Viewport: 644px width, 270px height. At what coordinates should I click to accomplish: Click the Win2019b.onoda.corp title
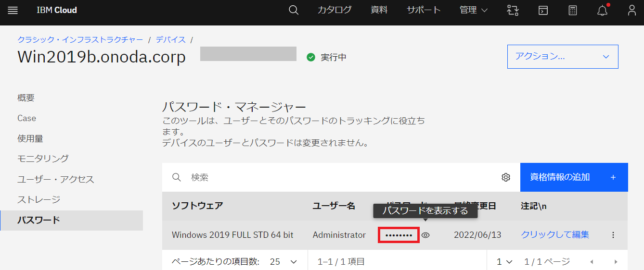point(102,57)
